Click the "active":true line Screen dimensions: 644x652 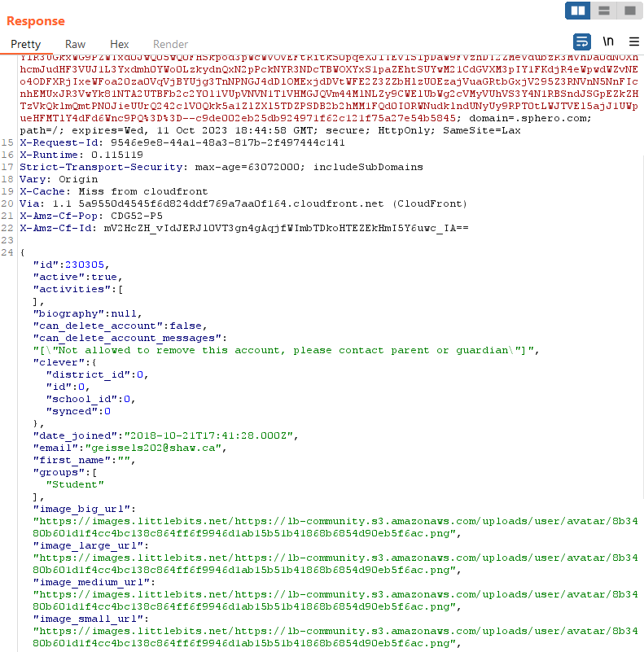(x=77, y=277)
